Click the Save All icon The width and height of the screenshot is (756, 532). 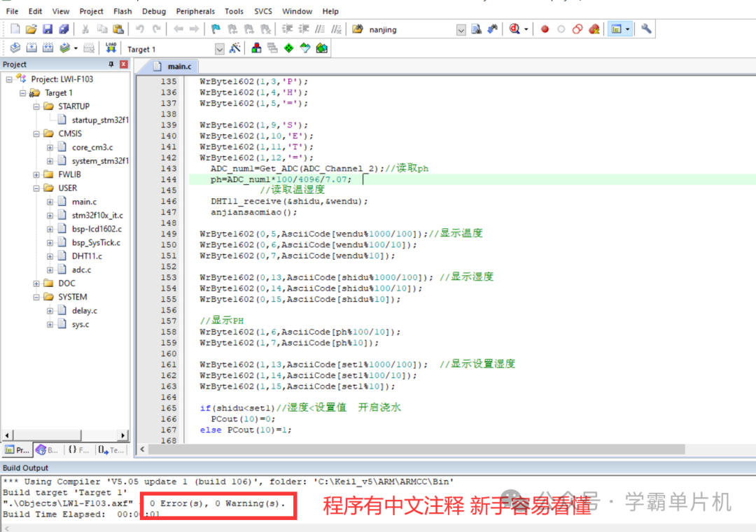pyautogui.click(x=64, y=29)
